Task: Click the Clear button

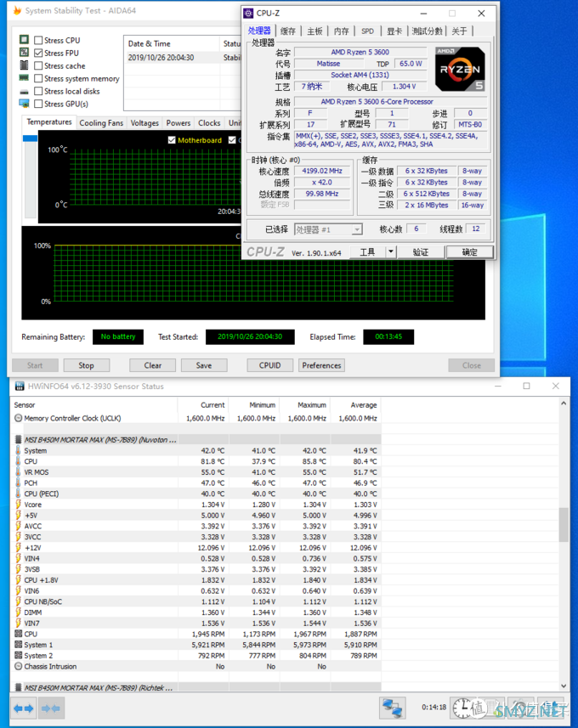Action: pyautogui.click(x=153, y=365)
